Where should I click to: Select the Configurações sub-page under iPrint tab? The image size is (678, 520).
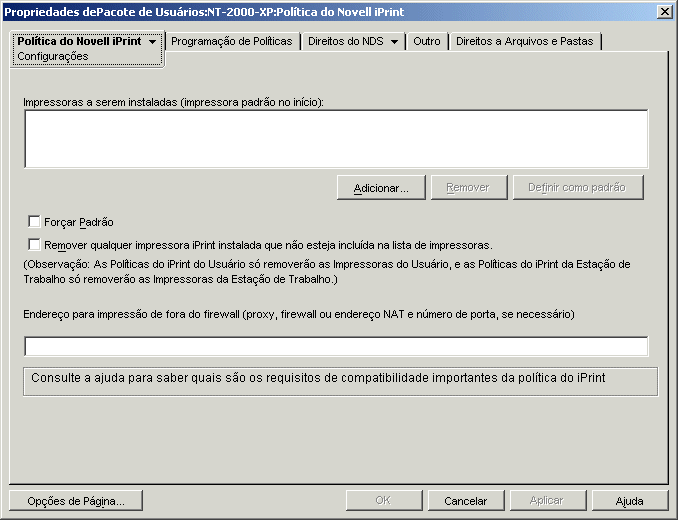tap(53, 56)
